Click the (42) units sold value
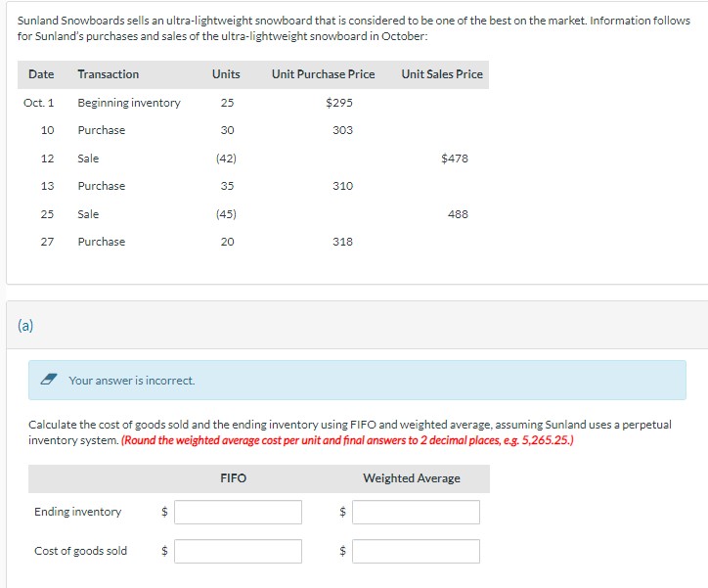The image size is (708, 588). coord(226,158)
